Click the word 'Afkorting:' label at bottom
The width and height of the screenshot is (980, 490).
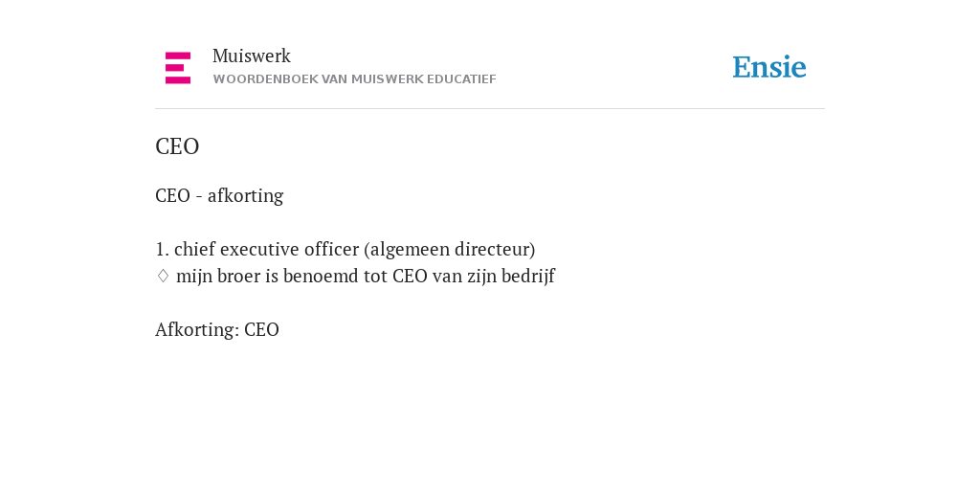point(197,330)
